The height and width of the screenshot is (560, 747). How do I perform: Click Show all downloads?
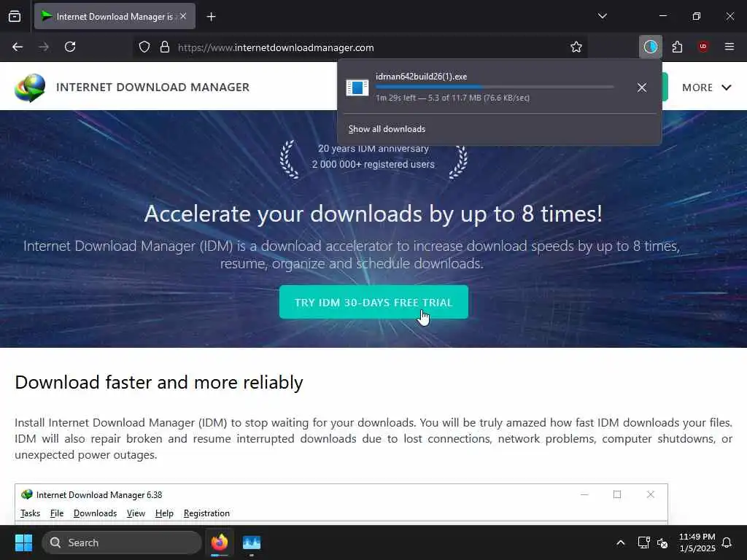click(x=387, y=129)
